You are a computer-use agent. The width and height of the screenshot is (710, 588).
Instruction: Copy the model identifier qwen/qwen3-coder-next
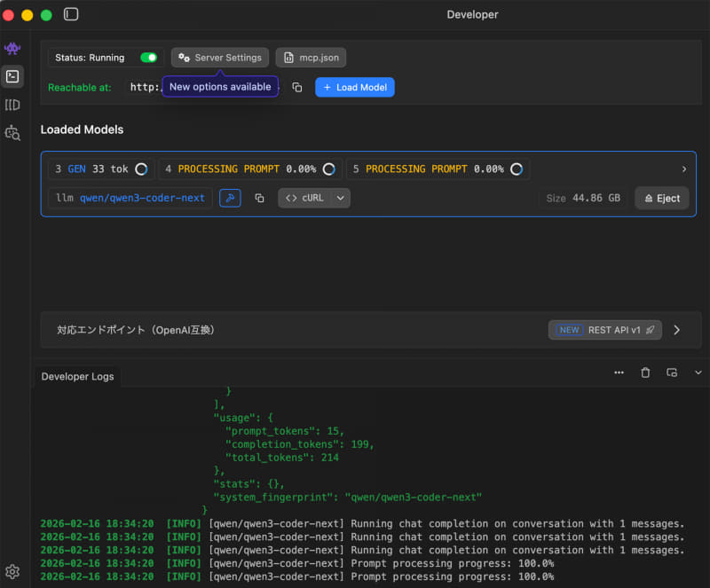(259, 198)
